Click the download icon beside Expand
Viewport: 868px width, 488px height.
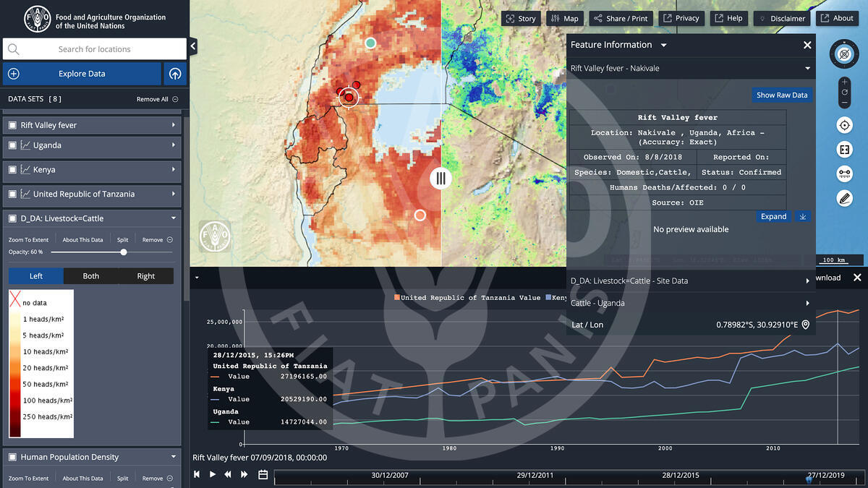point(802,216)
